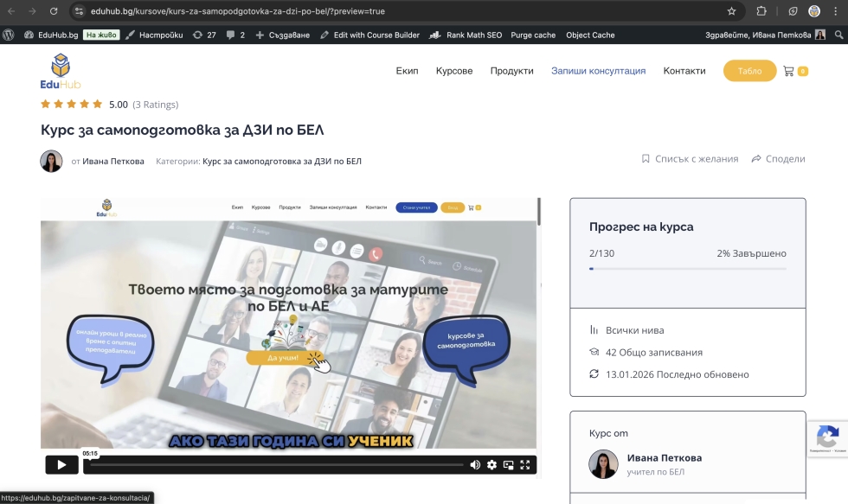Open the shopping cart icon
Image resolution: width=848 pixels, height=504 pixels.
[x=788, y=71]
